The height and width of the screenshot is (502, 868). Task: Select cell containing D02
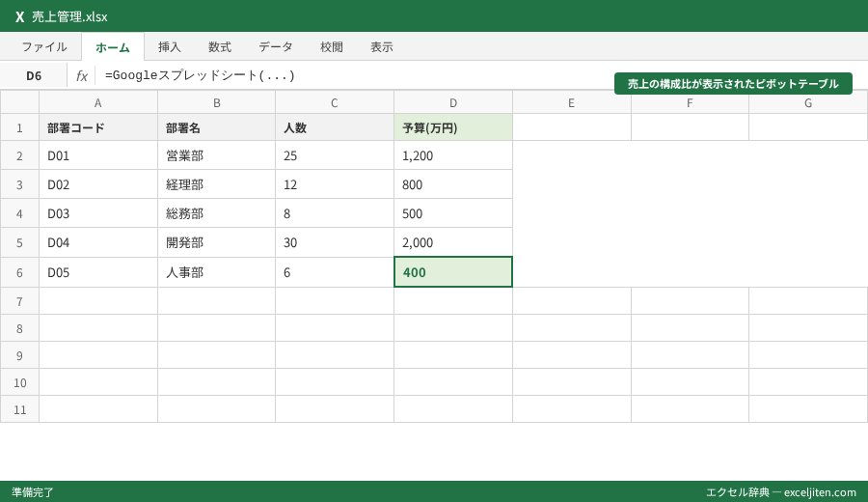tap(98, 184)
